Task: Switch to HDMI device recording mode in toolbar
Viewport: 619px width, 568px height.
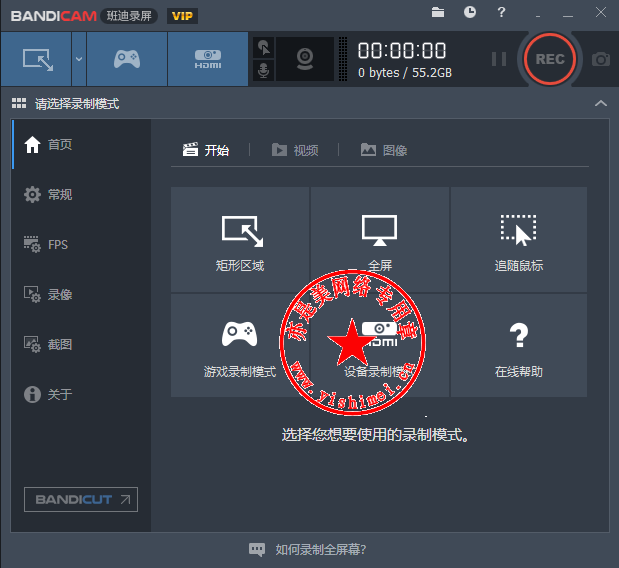Action: coord(207,59)
